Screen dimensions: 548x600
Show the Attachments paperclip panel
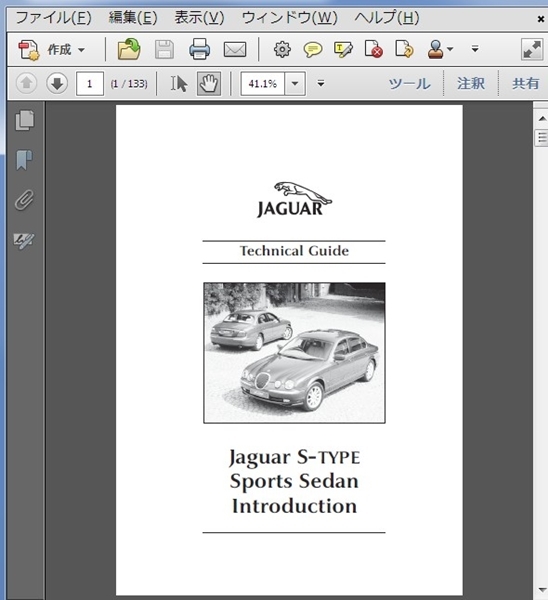(x=24, y=200)
